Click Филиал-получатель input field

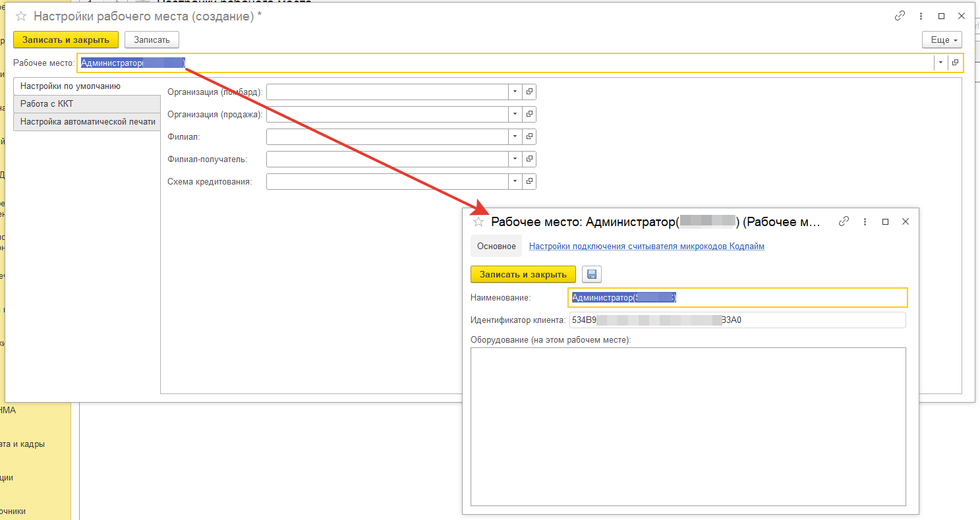coord(388,159)
